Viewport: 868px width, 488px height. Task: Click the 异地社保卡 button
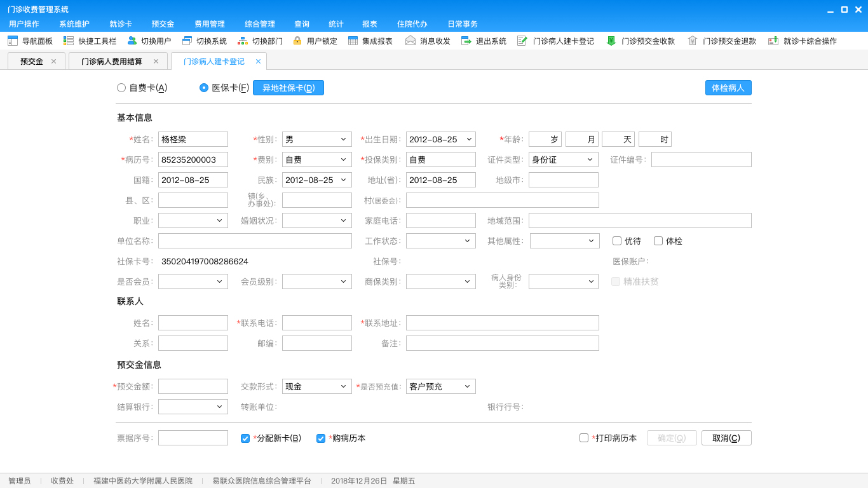pos(288,88)
